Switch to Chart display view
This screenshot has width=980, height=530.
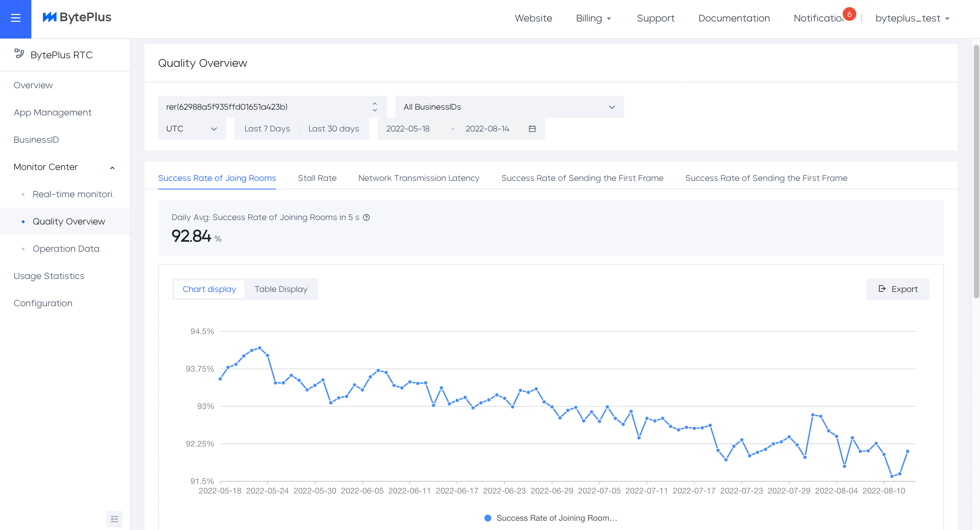209,289
